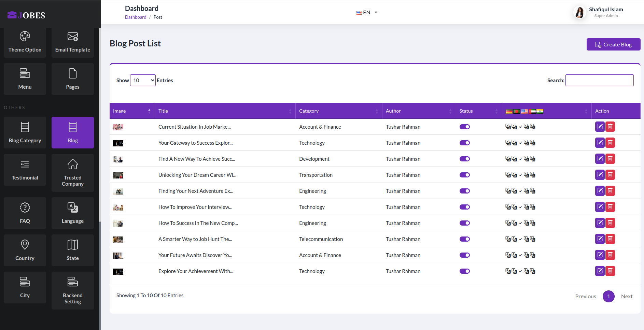Click German translate icon for 'Current Situation' row

[508, 127]
